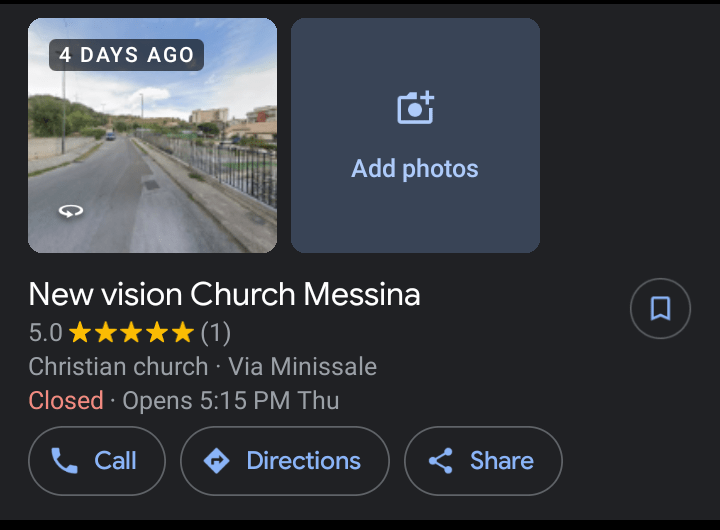The image size is (720, 530).
Task: Click the five gold stars rating
Action: click(131, 332)
